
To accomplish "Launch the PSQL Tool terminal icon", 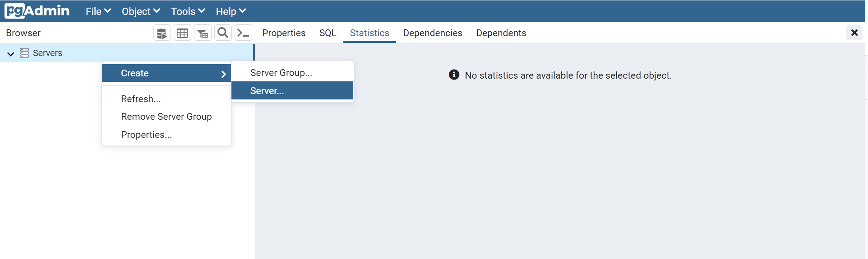I will click(x=243, y=33).
